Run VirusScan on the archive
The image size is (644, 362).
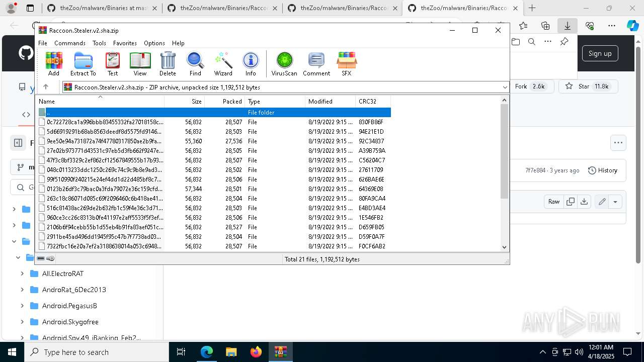(284, 64)
